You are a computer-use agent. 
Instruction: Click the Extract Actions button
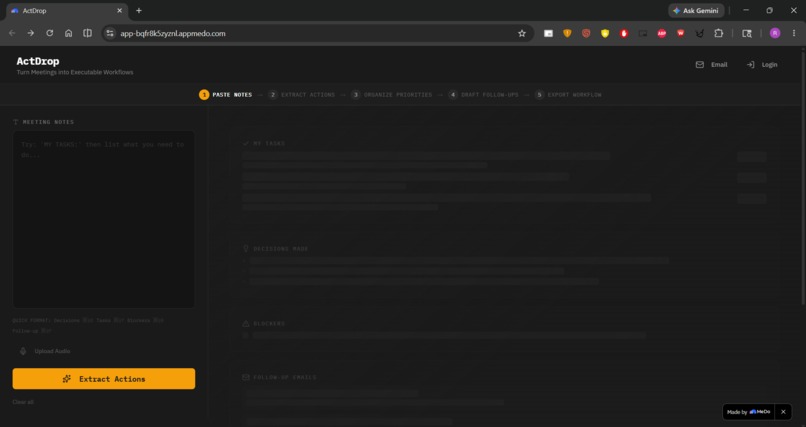pos(104,379)
